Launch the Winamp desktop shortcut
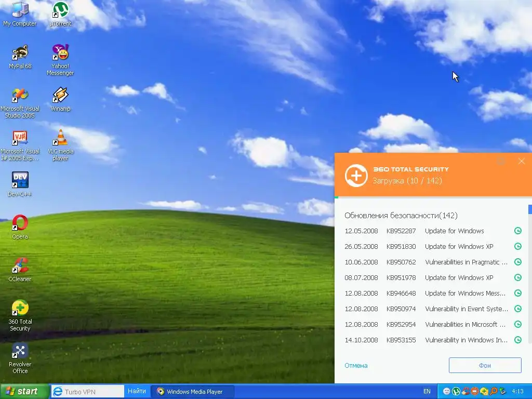 coord(60,99)
